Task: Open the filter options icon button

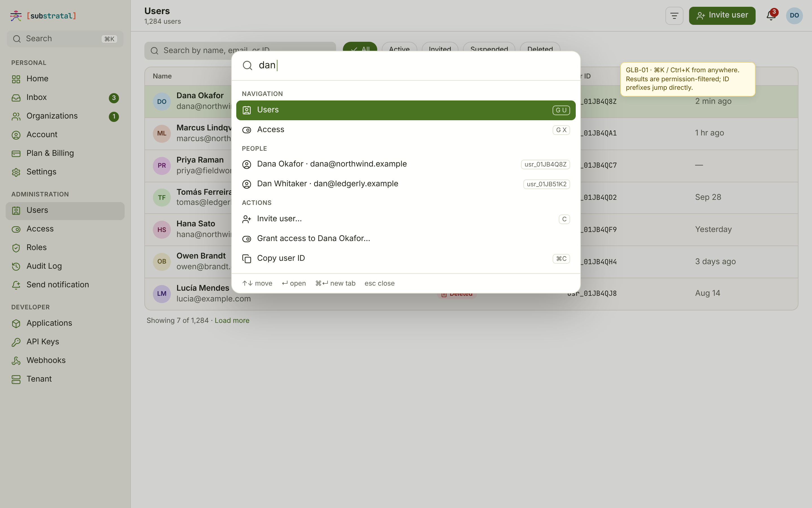Action: click(674, 16)
